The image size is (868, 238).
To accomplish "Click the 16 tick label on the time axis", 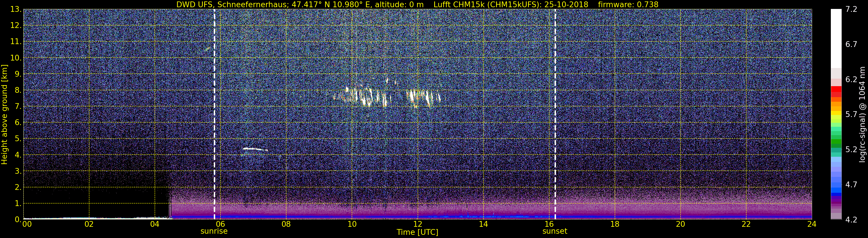I will click(549, 224).
